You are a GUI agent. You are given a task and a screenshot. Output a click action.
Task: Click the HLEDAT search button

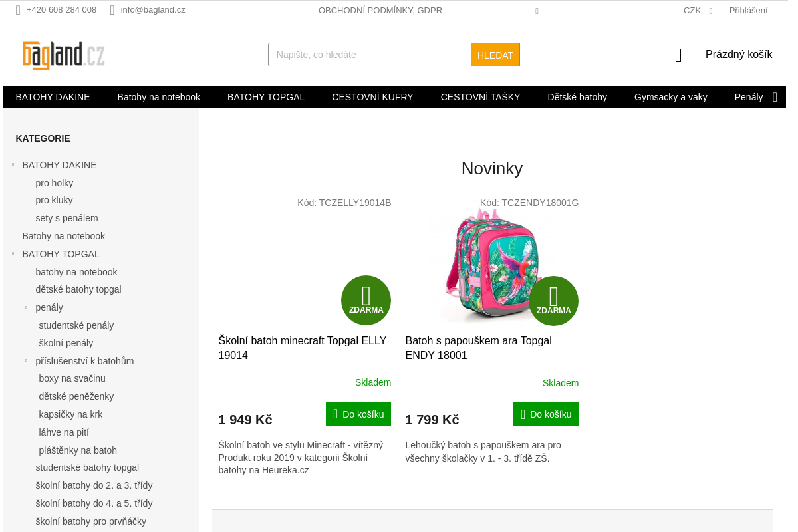pos(495,55)
